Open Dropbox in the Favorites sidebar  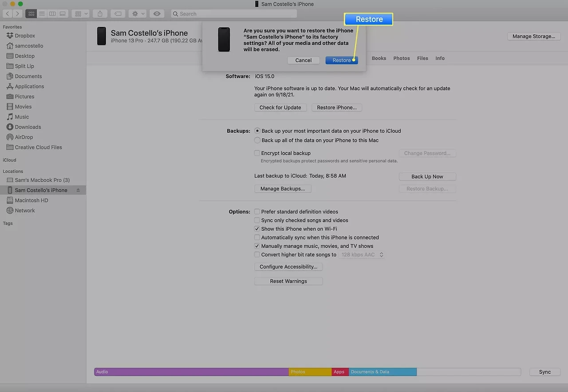[x=25, y=36]
